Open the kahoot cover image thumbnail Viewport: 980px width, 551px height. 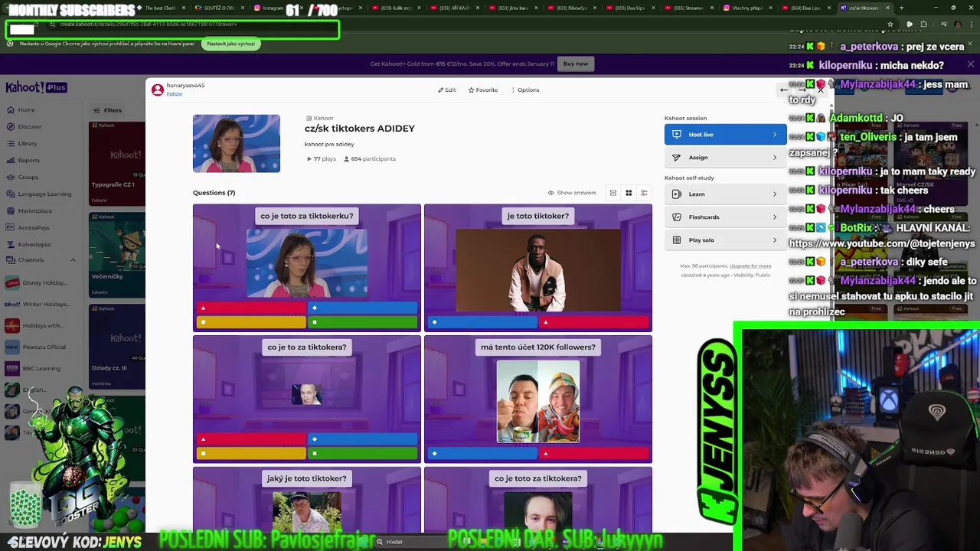(237, 143)
